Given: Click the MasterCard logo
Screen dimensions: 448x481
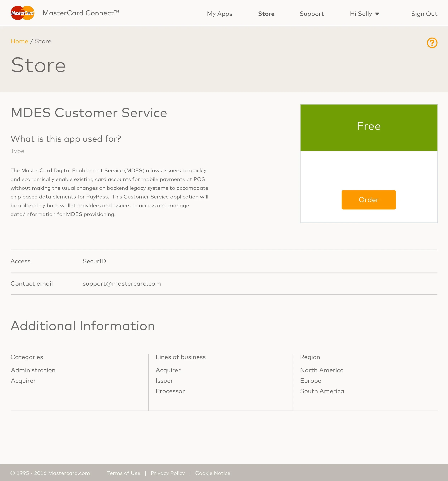Looking at the screenshot, I should pos(22,13).
